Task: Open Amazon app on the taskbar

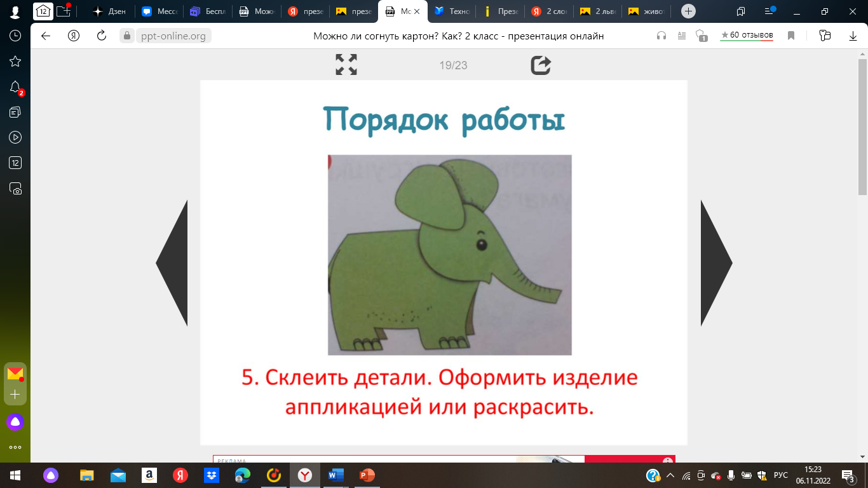Action: (x=149, y=475)
